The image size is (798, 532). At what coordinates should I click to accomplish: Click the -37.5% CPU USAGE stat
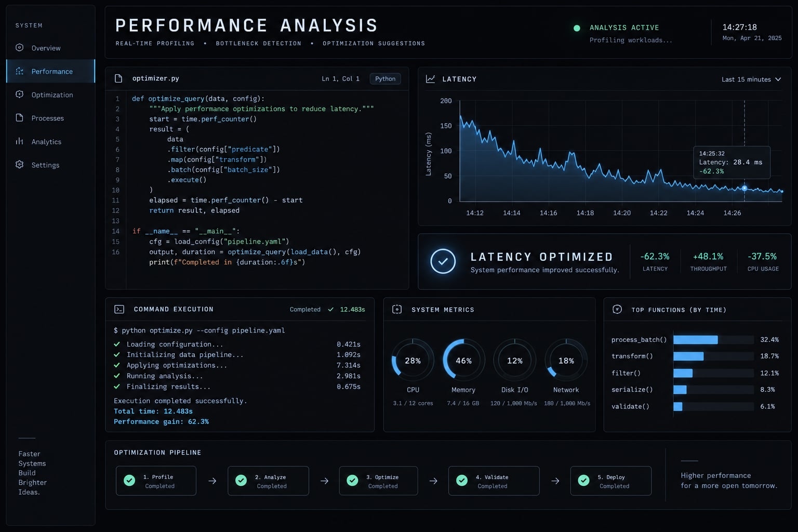click(x=763, y=261)
